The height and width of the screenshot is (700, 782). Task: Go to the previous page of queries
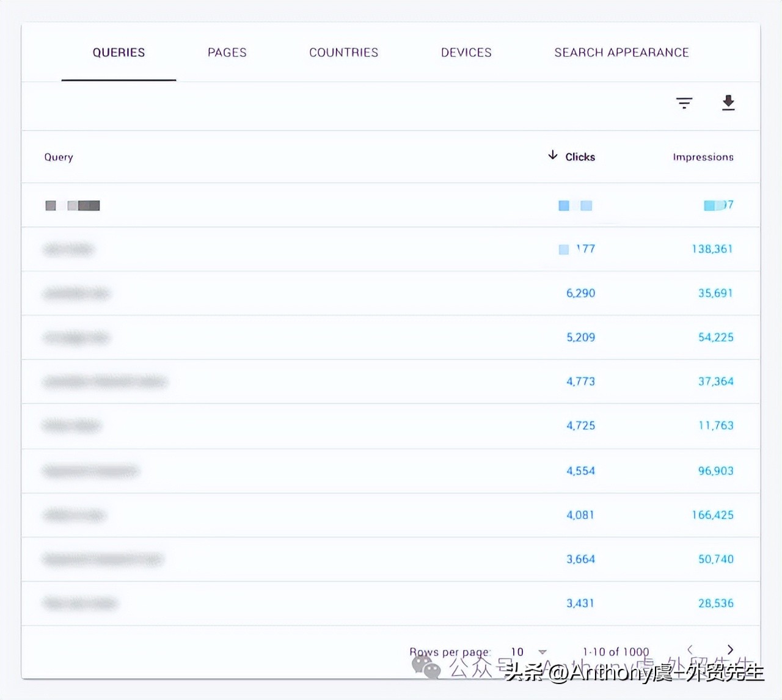[690, 649]
